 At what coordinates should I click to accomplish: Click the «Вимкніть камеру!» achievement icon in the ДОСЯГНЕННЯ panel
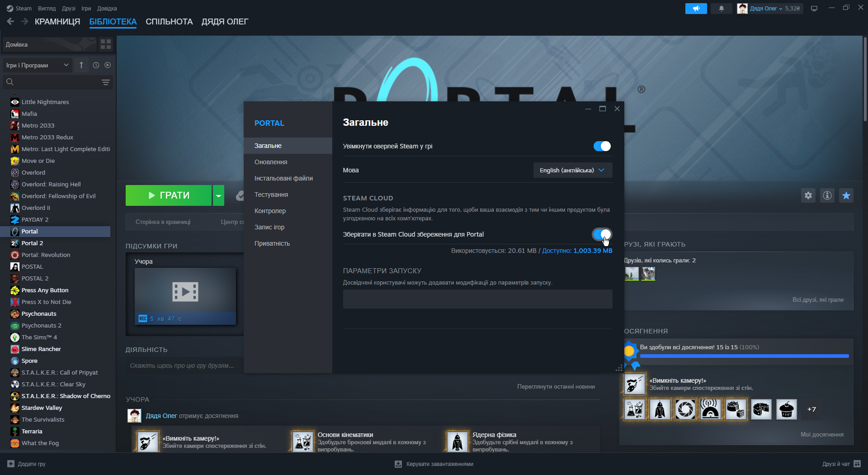click(x=635, y=384)
